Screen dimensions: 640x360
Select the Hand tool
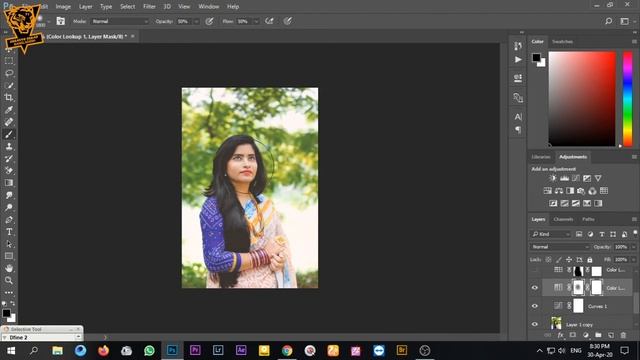point(9,268)
